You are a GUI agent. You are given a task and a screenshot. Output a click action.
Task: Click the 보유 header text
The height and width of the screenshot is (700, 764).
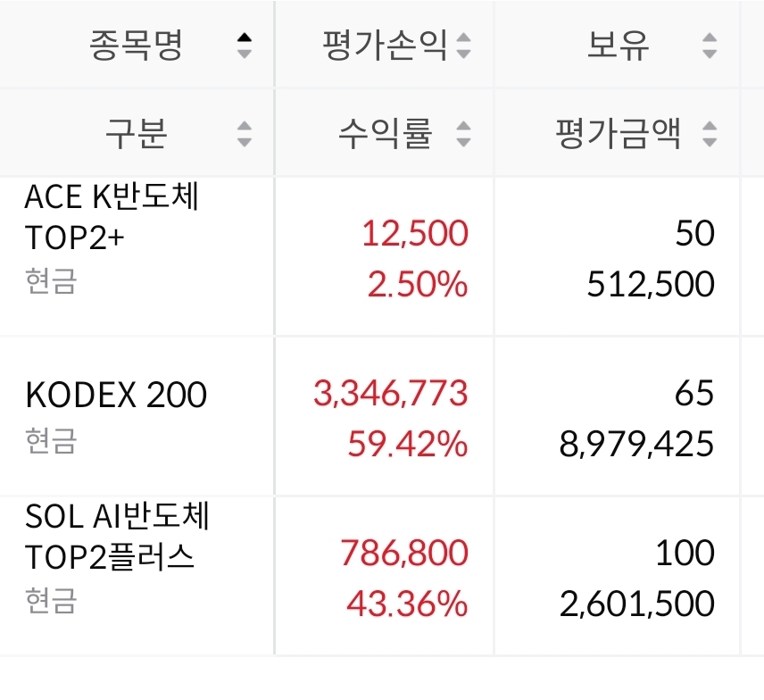tap(618, 45)
